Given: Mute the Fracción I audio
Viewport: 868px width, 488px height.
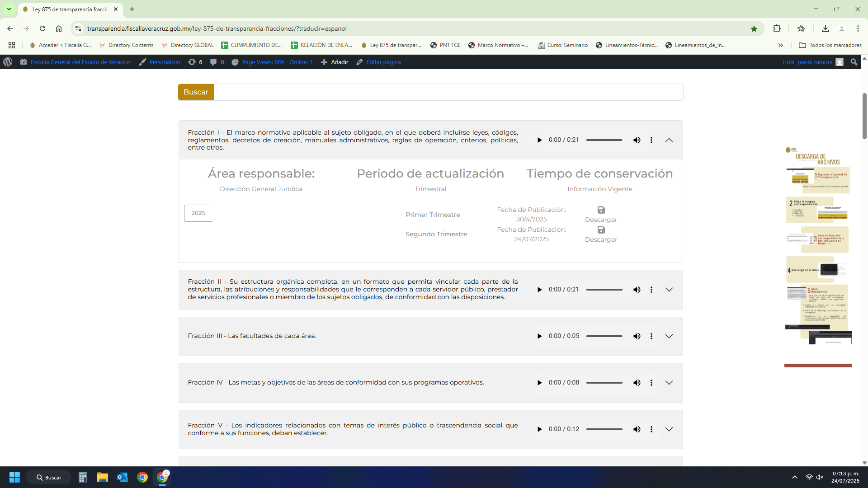Looking at the screenshot, I should click(637, 140).
